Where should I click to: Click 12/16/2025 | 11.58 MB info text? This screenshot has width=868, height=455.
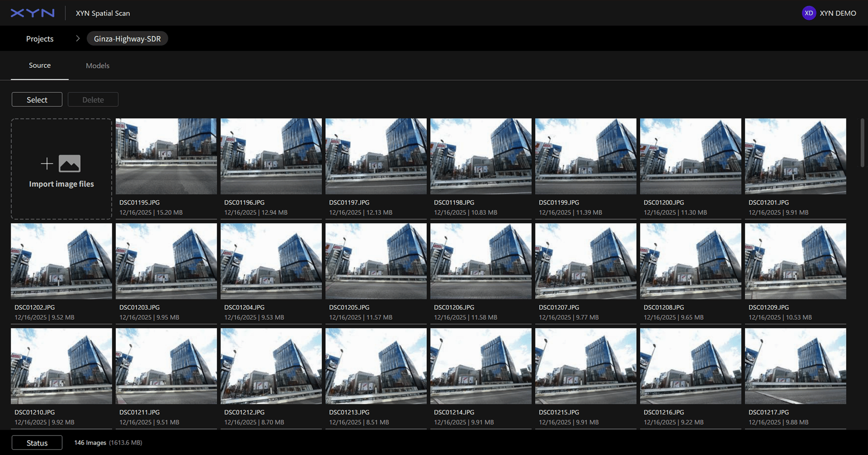click(x=466, y=317)
